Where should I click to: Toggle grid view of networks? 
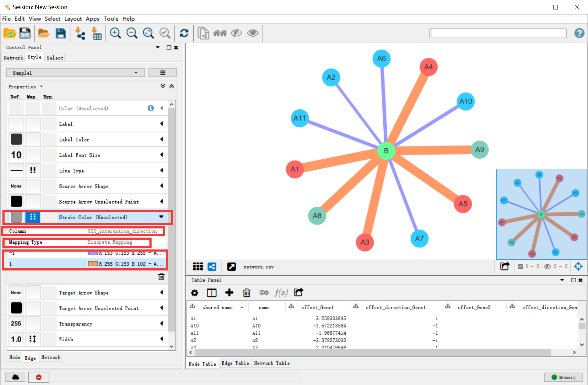198,267
